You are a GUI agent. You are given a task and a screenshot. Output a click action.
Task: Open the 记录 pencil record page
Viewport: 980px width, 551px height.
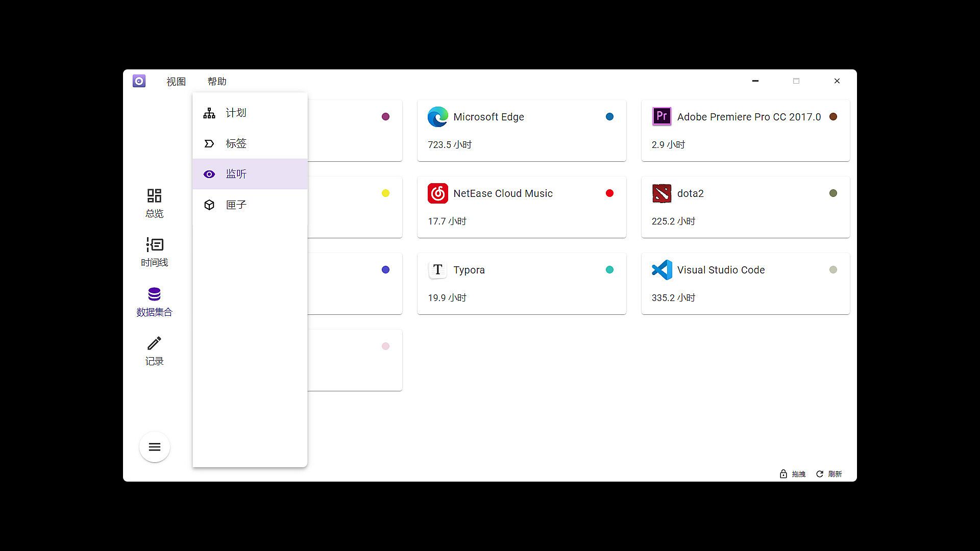click(x=154, y=350)
